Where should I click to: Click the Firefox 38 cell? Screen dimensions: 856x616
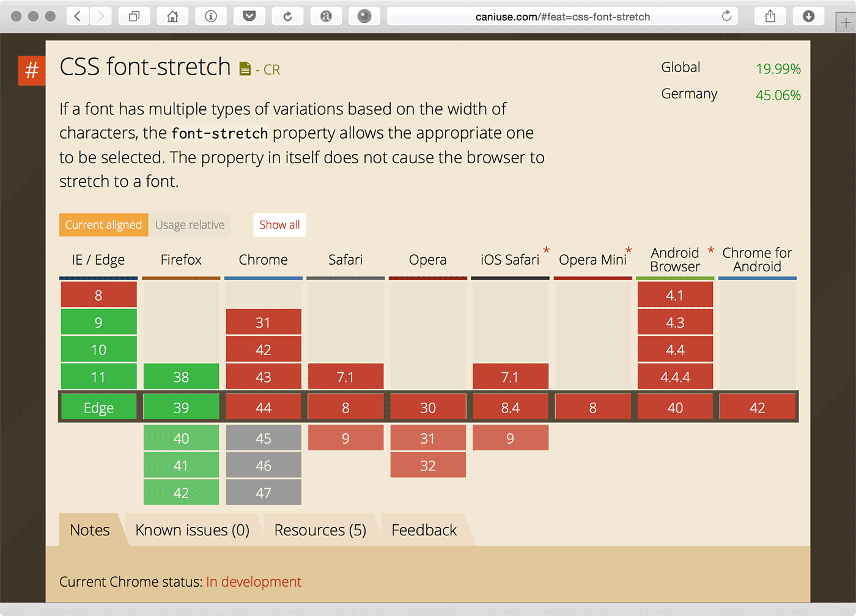[181, 377]
